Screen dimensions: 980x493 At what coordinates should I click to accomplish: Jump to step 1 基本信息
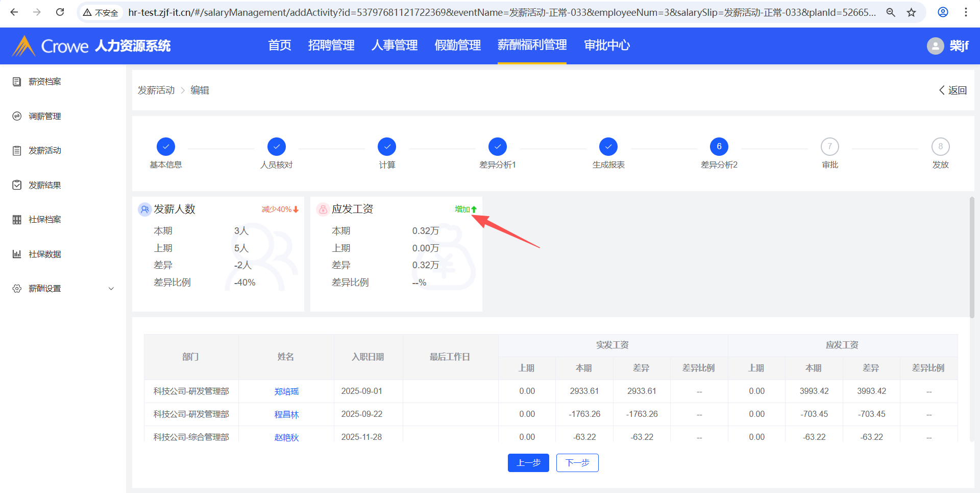tap(166, 147)
